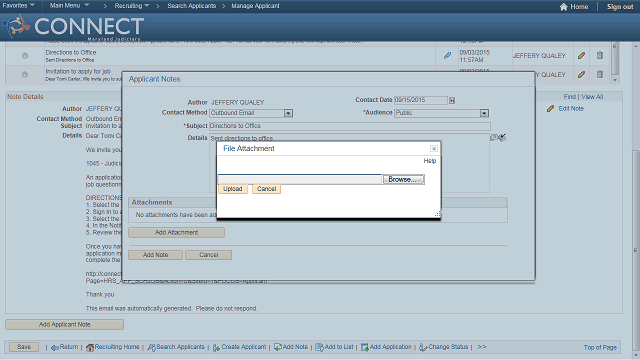Select the Invitation to apply for job radio button
Screen dimensions: 640x360
pyautogui.click(x=25, y=75)
